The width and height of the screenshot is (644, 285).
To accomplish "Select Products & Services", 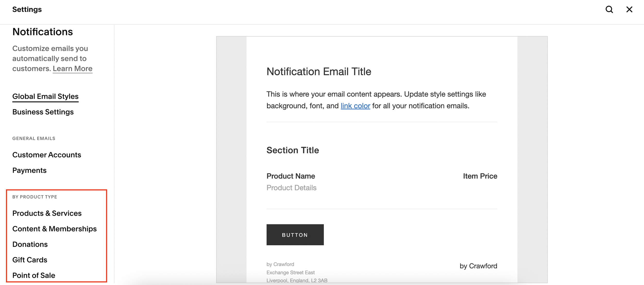I will click(47, 213).
